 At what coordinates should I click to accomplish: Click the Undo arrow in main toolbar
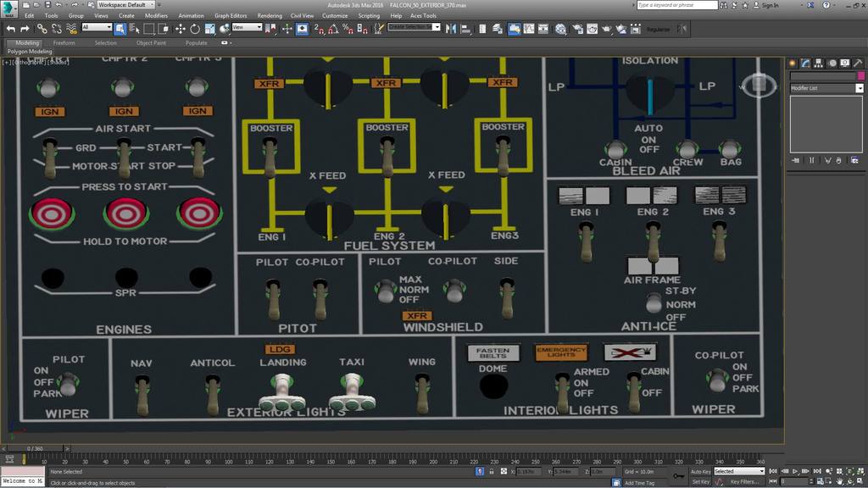(11, 29)
